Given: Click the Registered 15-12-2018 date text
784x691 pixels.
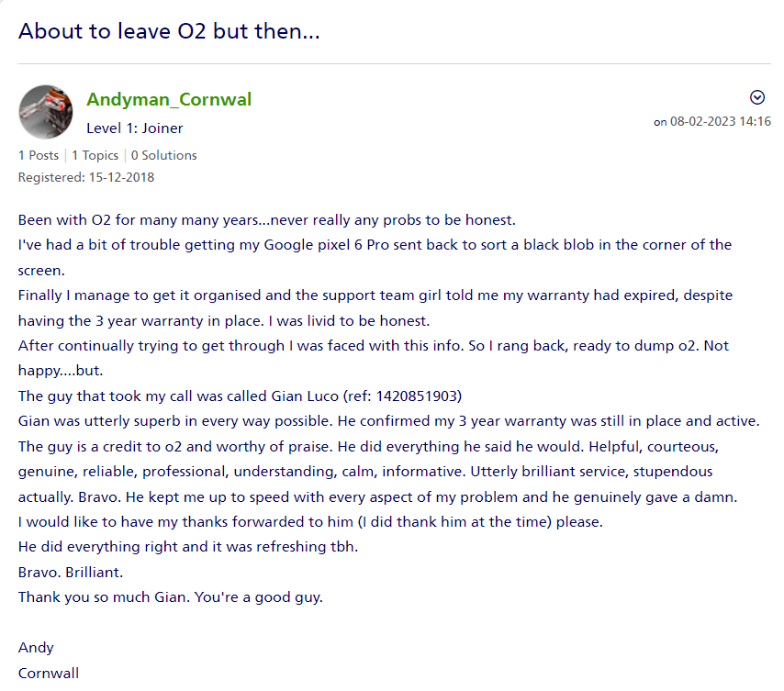Looking at the screenshot, I should tap(86, 177).
